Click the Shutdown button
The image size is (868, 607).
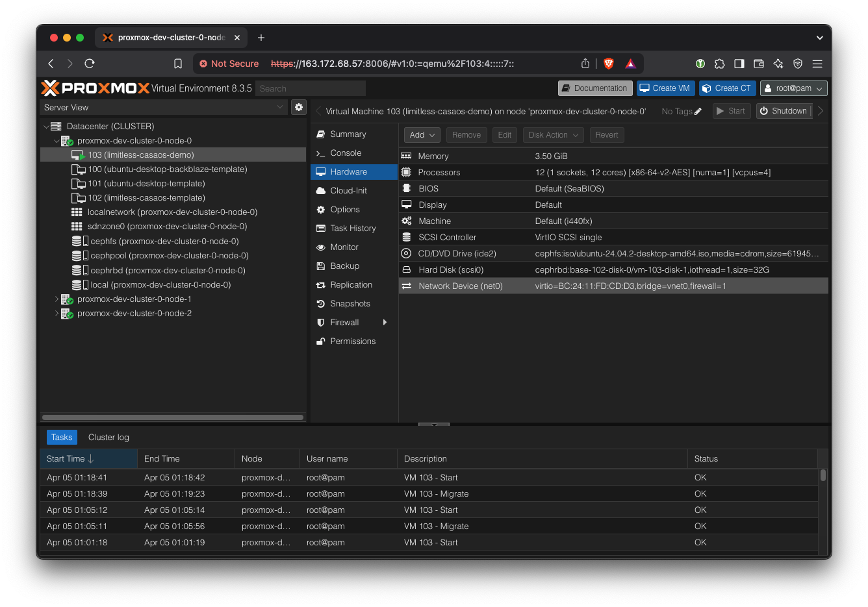(x=783, y=111)
